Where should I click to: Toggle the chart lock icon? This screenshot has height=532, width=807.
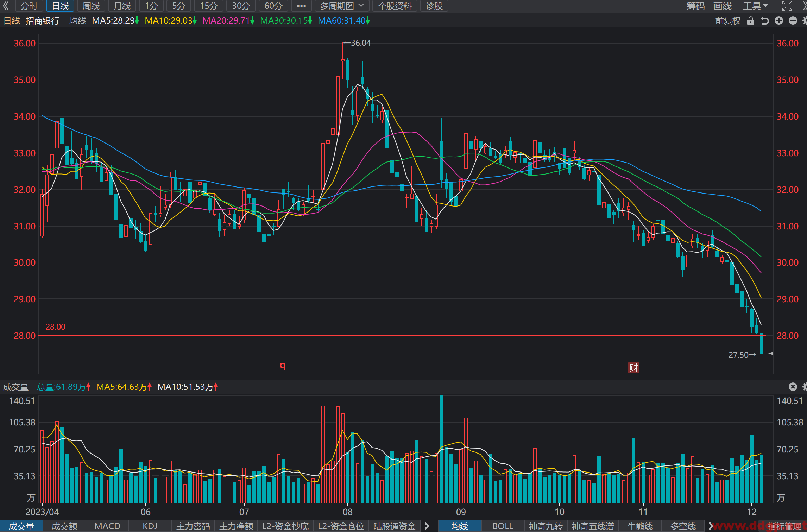(751, 21)
